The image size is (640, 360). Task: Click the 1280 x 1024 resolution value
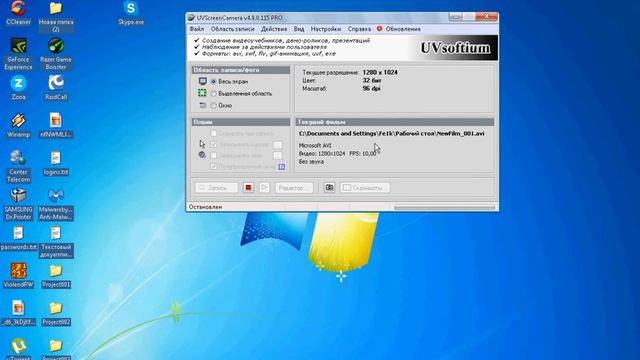380,72
